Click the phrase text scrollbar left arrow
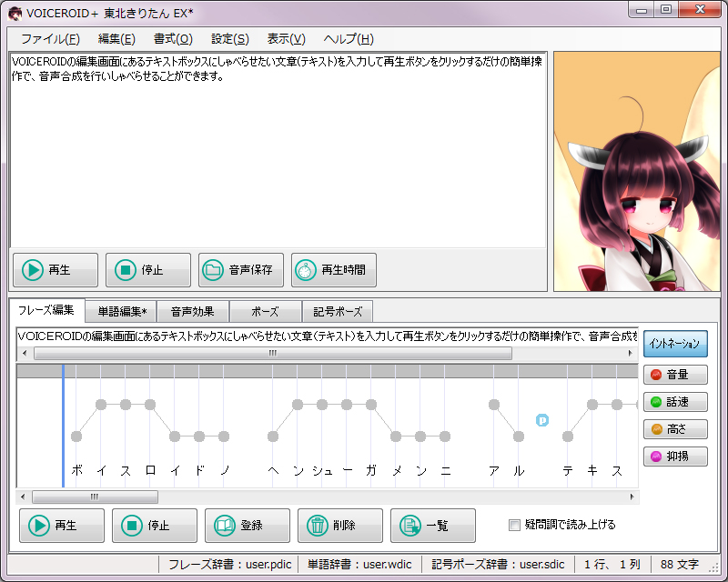 point(25,353)
